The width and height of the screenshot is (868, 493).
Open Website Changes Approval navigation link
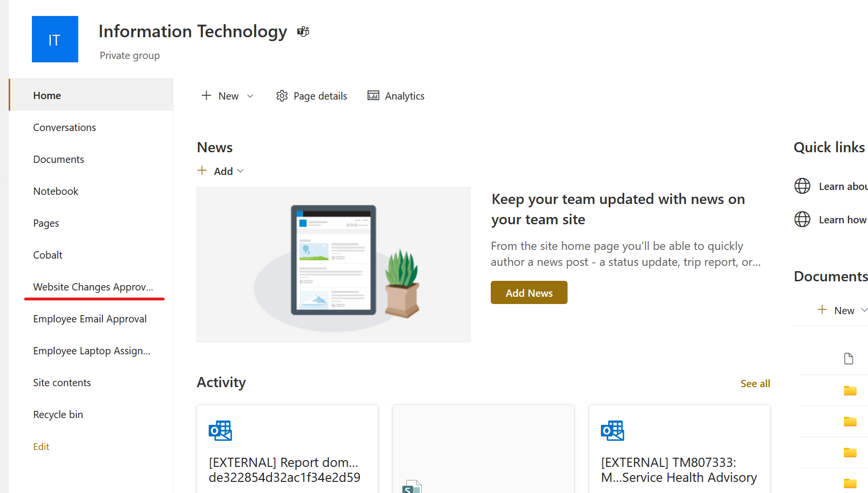93,287
